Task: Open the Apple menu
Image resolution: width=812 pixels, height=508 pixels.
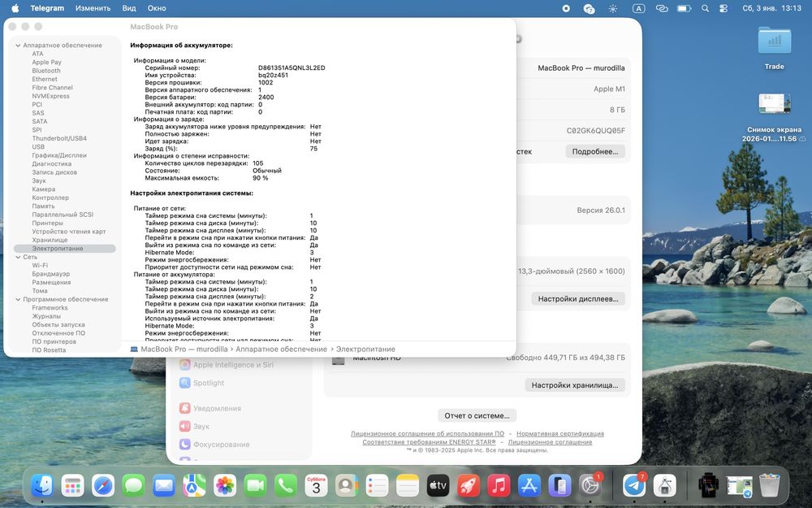Action: coord(15,8)
